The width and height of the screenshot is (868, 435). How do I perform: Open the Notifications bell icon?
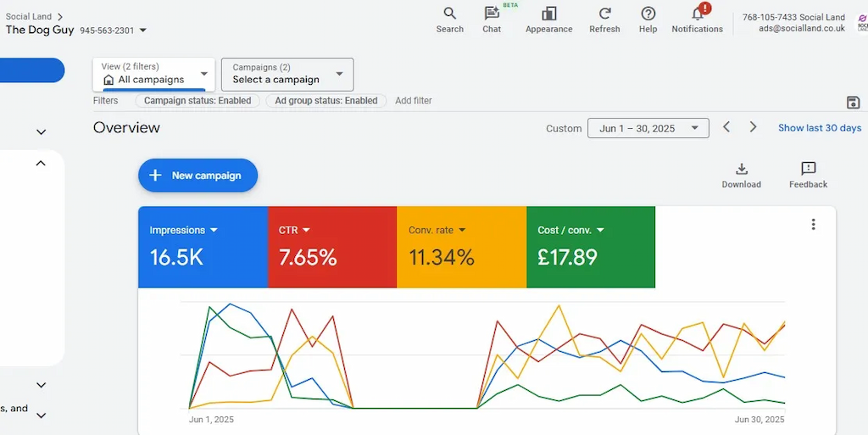pos(698,14)
